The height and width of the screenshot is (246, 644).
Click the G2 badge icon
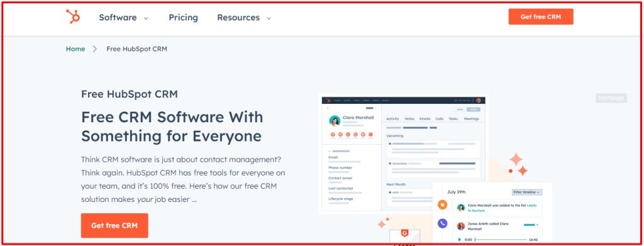pyautogui.click(x=404, y=233)
